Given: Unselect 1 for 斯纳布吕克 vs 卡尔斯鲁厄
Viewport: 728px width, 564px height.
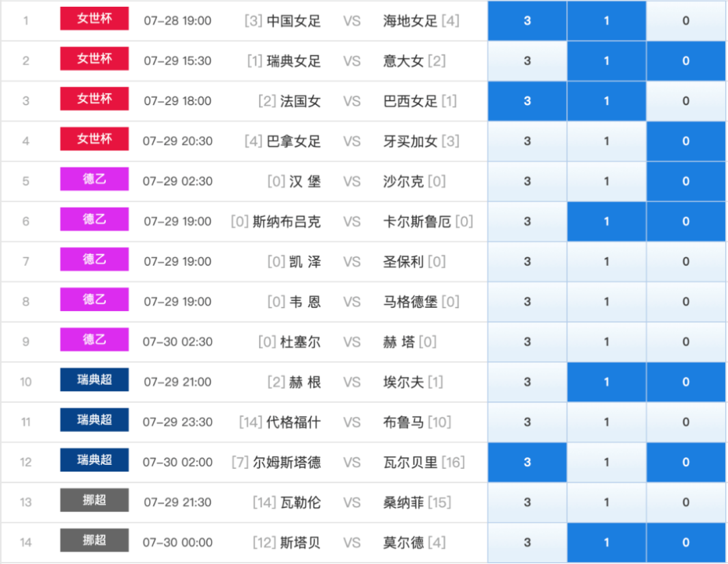Looking at the screenshot, I should [606, 221].
